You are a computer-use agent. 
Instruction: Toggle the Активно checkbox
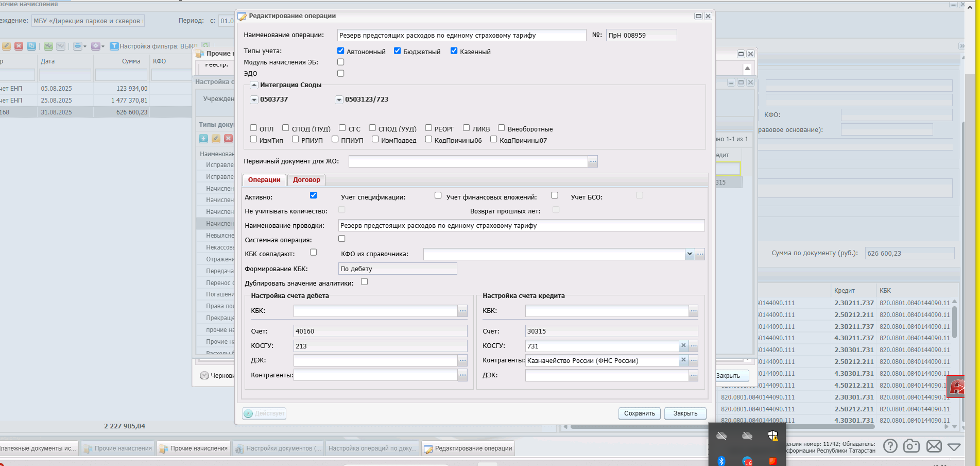pyautogui.click(x=313, y=195)
